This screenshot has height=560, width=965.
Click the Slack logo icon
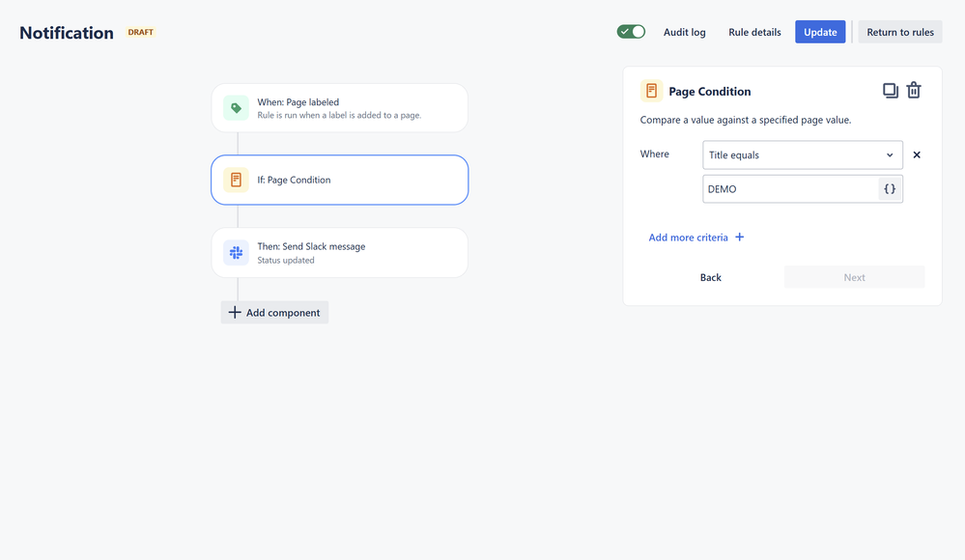coord(236,252)
